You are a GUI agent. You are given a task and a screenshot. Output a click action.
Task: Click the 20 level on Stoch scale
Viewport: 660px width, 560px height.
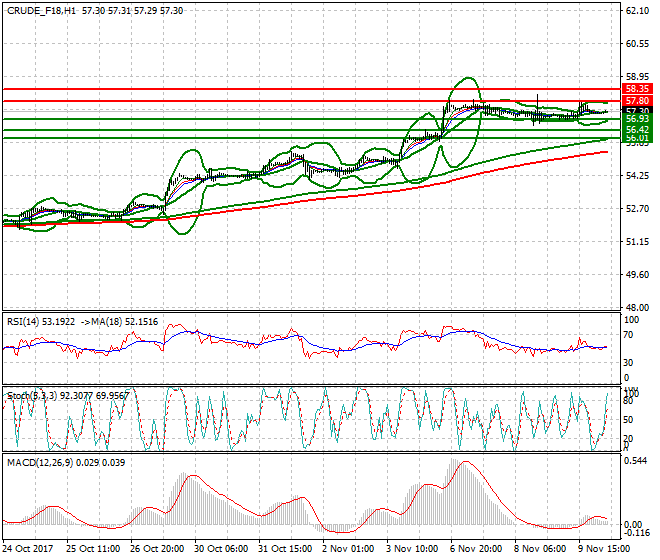tap(628, 439)
